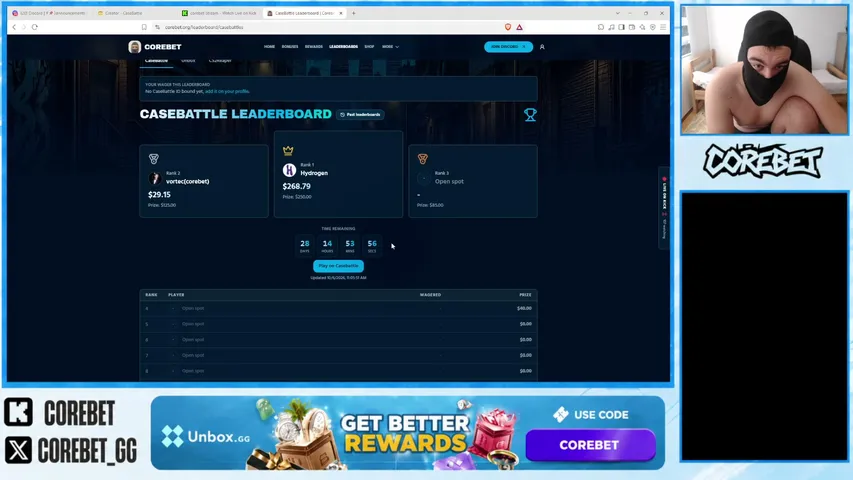This screenshot has width=853, height=480.
Task: Dismiss the Join Discord button with its X
Action: pyautogui.click(x=524, y=47)
